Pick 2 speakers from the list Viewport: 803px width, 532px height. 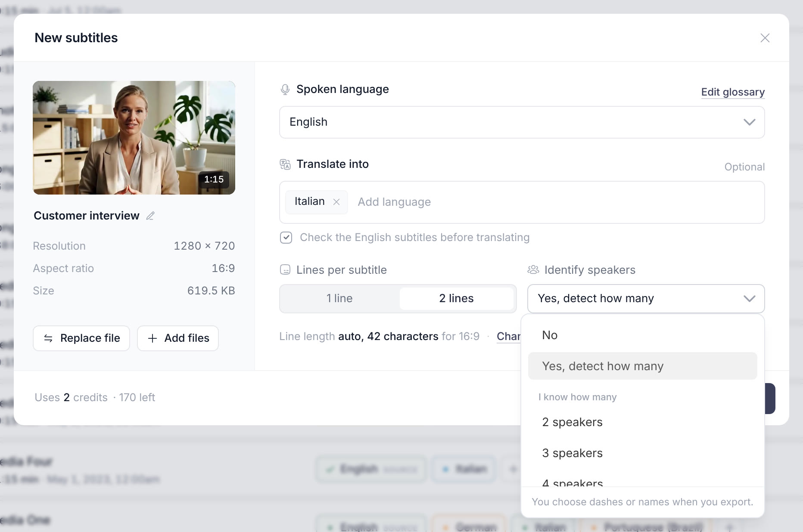coord(642,422)
